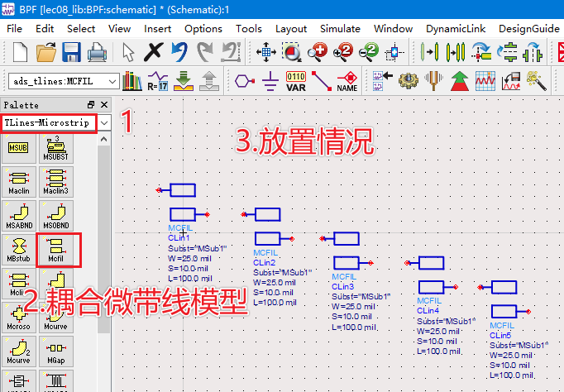Click the R=17 component history icon

tap(158, 81)
